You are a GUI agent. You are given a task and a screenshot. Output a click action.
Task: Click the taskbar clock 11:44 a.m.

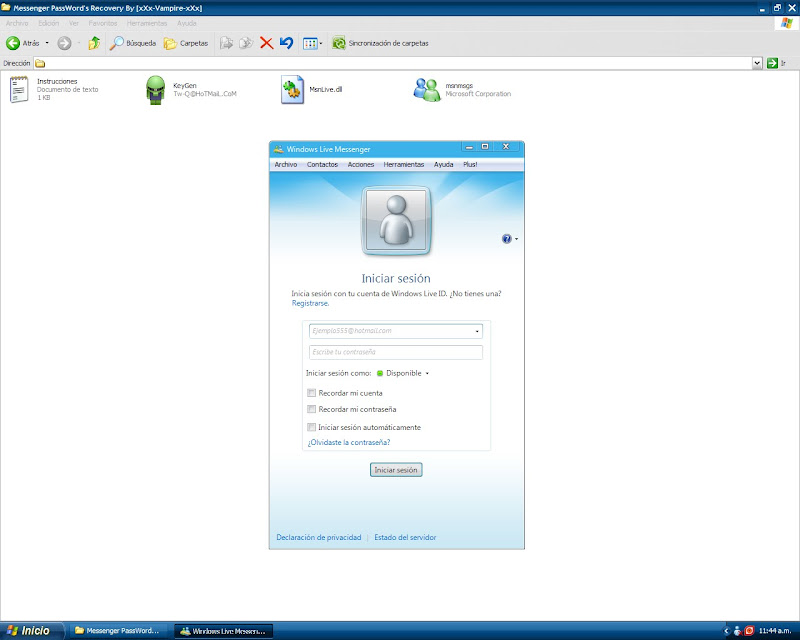[775, 631]
